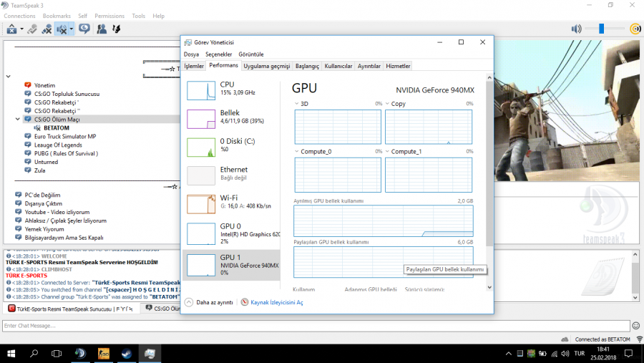Click the cloud sync status icon

point(565,339)
